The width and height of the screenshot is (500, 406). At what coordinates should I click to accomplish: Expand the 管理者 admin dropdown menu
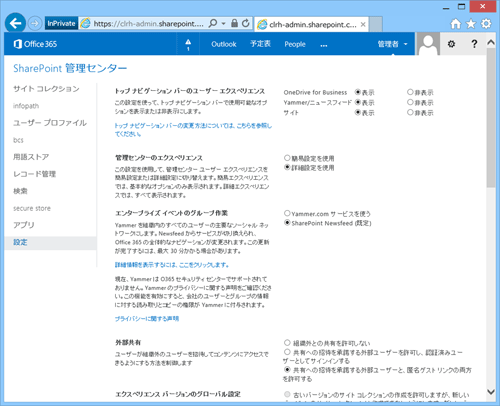pyautogui.click(x=392, y=44)
